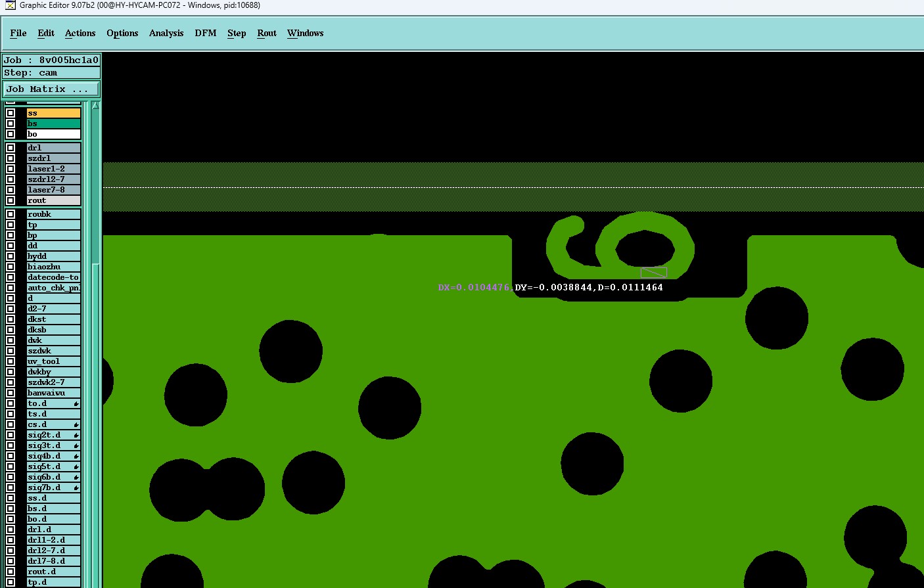Select the green bs layer swatch
924x588 pixels.
point(53,124)
